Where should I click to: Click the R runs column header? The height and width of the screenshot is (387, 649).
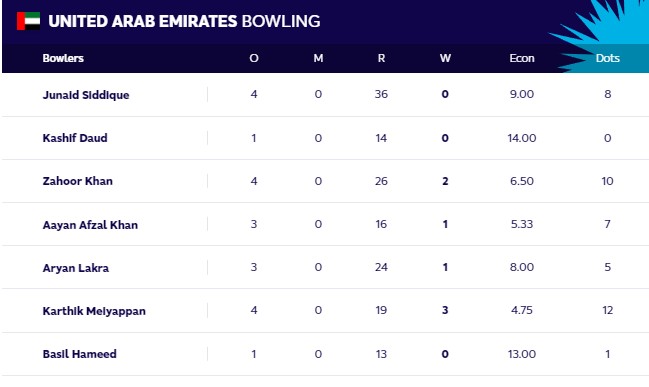[381, 58]
